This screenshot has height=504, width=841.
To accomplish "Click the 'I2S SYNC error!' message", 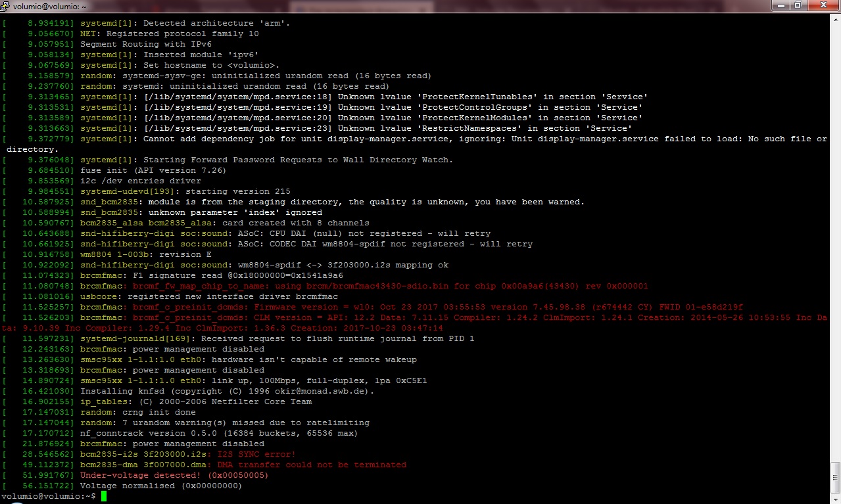I will [x=256, y=454].
